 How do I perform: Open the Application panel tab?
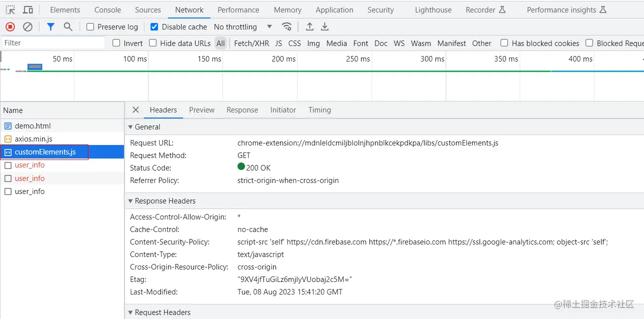tap(334, 10)
